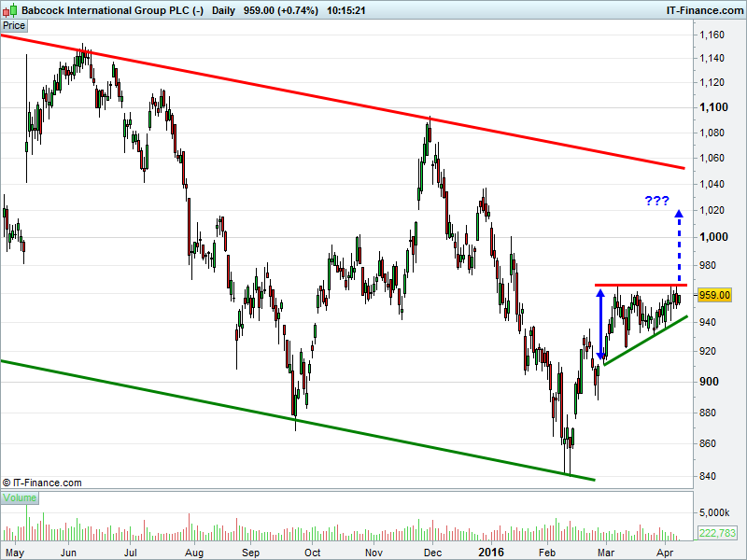Click the Mar label on time axis

coord(606,553)
